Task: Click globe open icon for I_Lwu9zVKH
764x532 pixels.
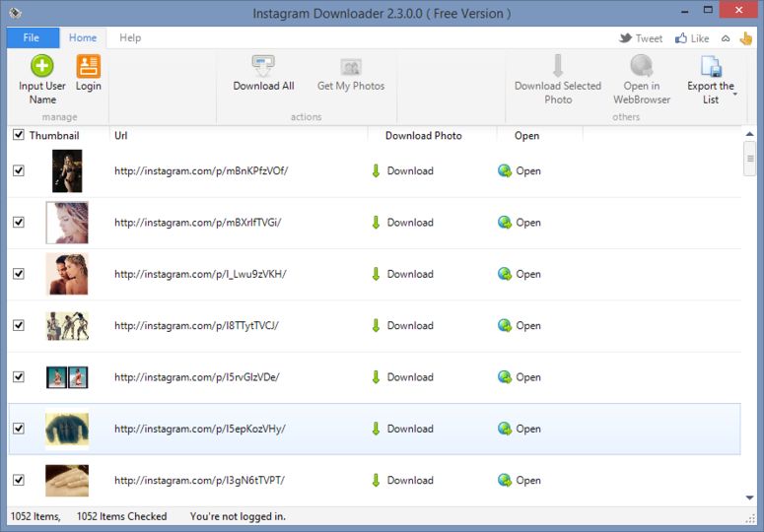Action: tap(505, 274)
